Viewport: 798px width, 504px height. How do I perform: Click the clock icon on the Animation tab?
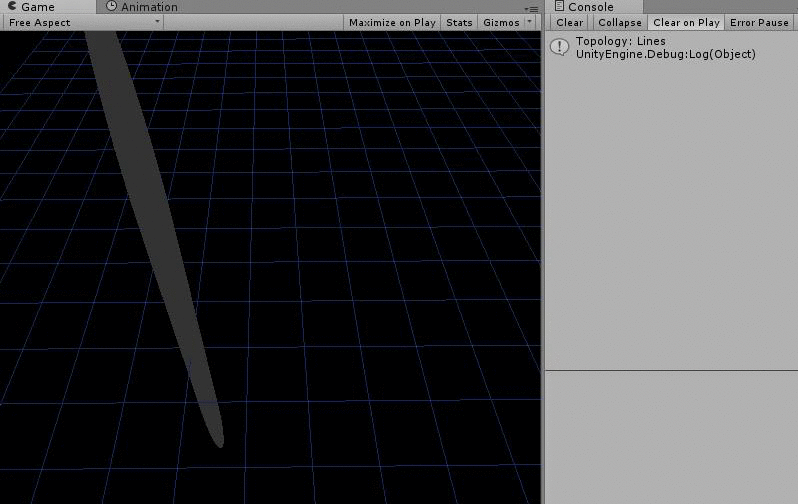[111, 6]
